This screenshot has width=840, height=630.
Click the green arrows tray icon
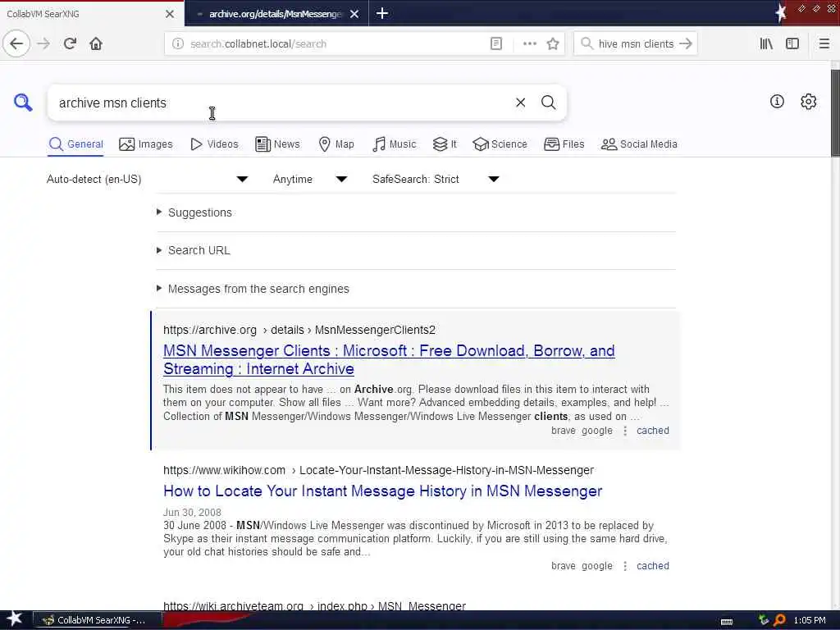(764, 620)
